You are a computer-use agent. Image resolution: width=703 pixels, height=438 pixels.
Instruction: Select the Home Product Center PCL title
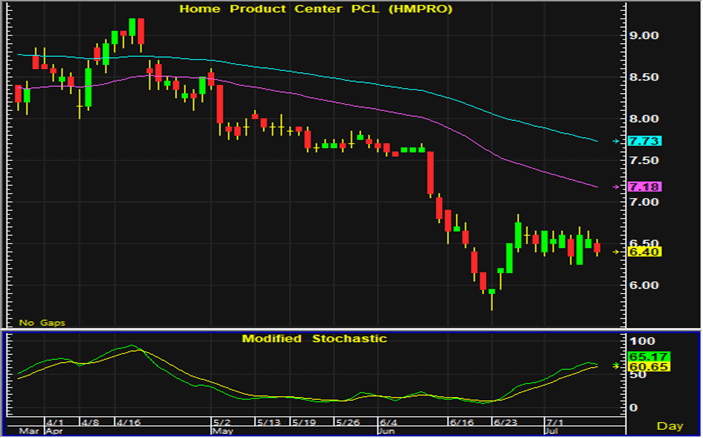pos(314,9)
